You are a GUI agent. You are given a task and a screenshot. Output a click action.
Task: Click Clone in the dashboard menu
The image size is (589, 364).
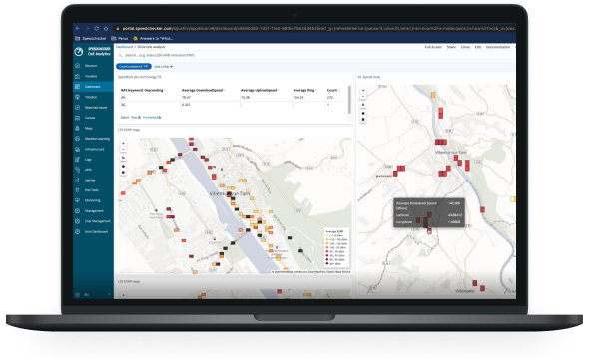[465, 47]
